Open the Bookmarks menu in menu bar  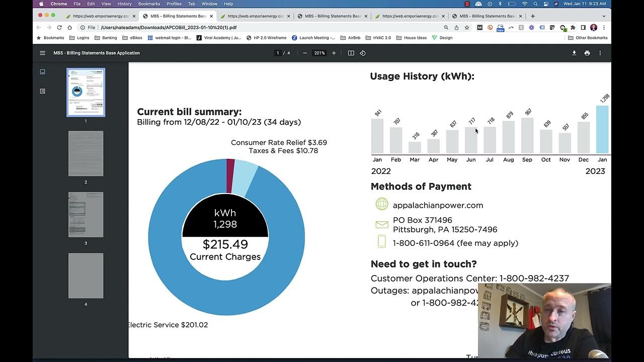click(x=149, y=4)
